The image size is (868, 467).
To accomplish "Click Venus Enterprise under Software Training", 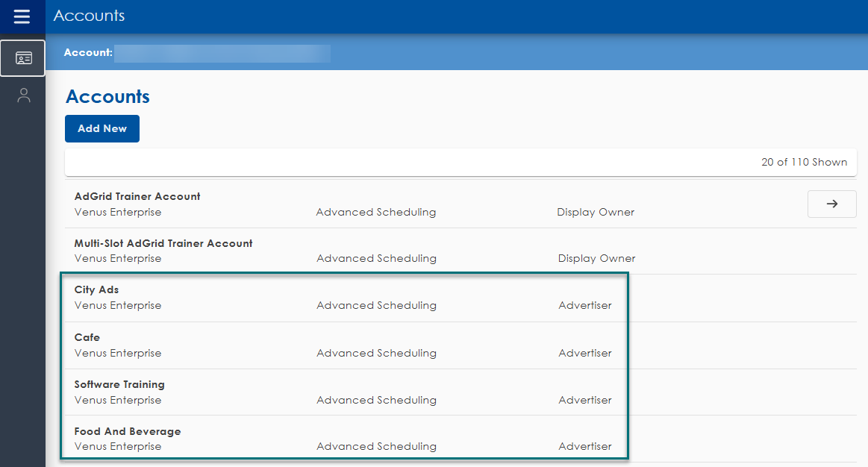I will click(x=118, y=400).
